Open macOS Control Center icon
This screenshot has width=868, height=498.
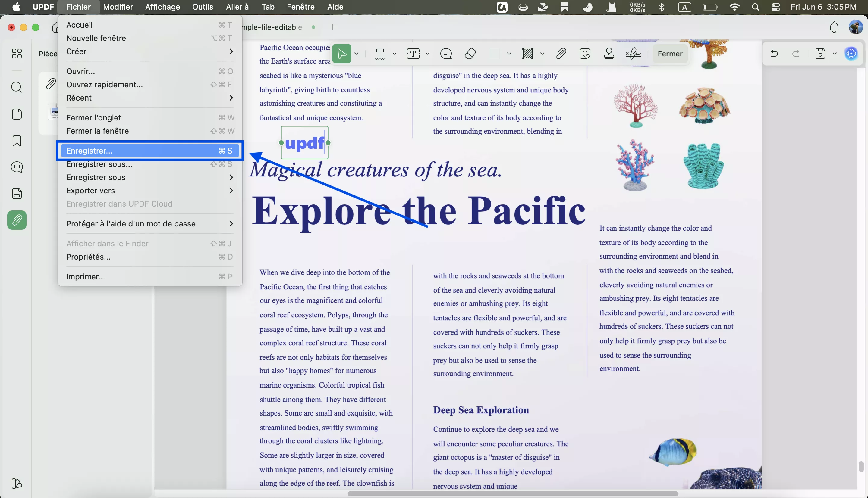pos(775,7)
